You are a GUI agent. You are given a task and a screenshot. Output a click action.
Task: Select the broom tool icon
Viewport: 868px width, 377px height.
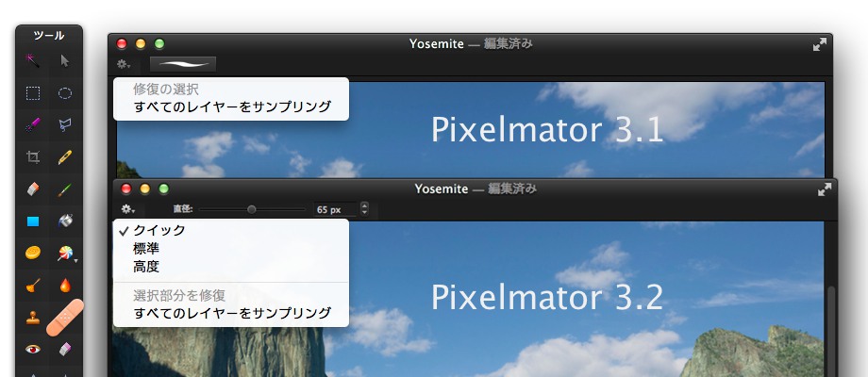(x=33, y=286)
